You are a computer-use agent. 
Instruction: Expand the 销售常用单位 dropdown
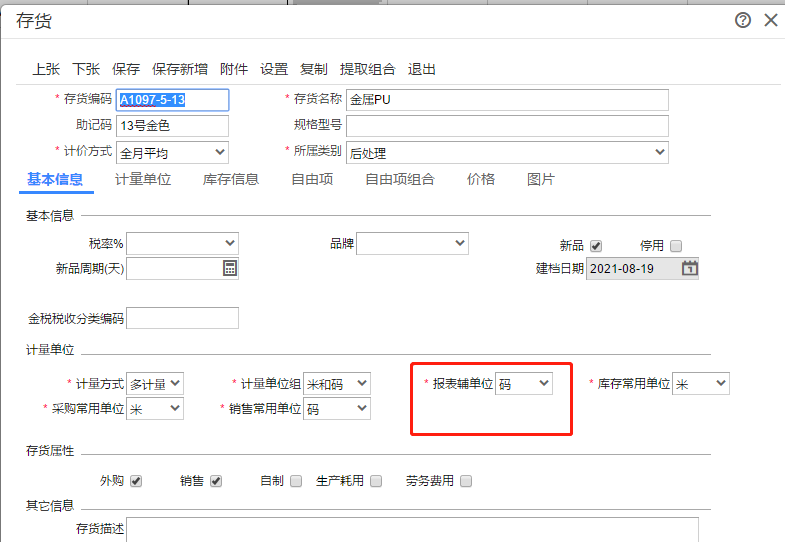[337, 409]
